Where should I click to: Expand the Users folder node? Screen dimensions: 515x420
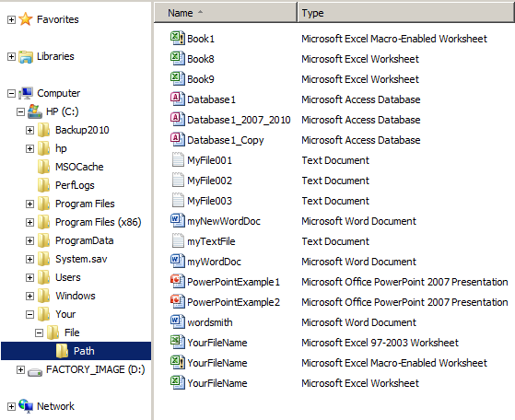[x=29, y=277]
